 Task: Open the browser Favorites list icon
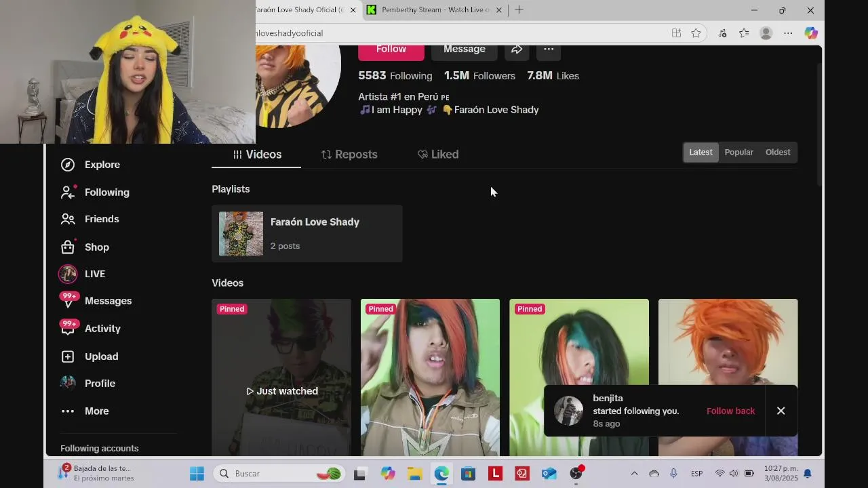(x=744, y=33)
